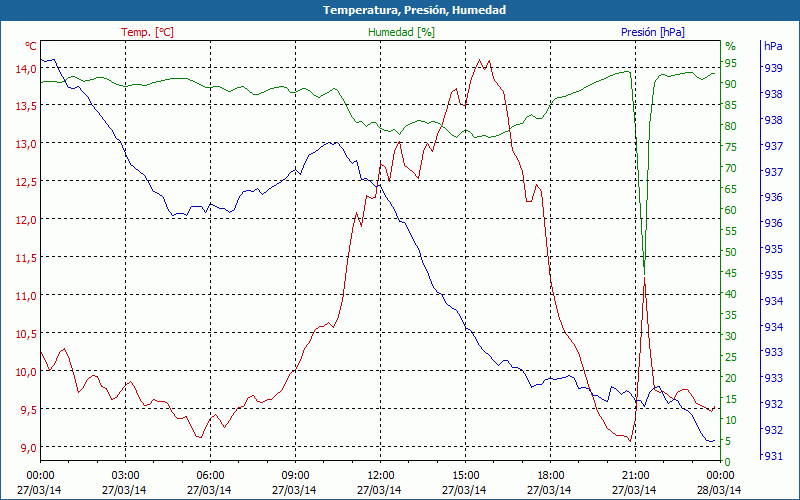Click the "70" humidity tick label
The width and height of the screenshot is (800, 500).
point(731,168)
